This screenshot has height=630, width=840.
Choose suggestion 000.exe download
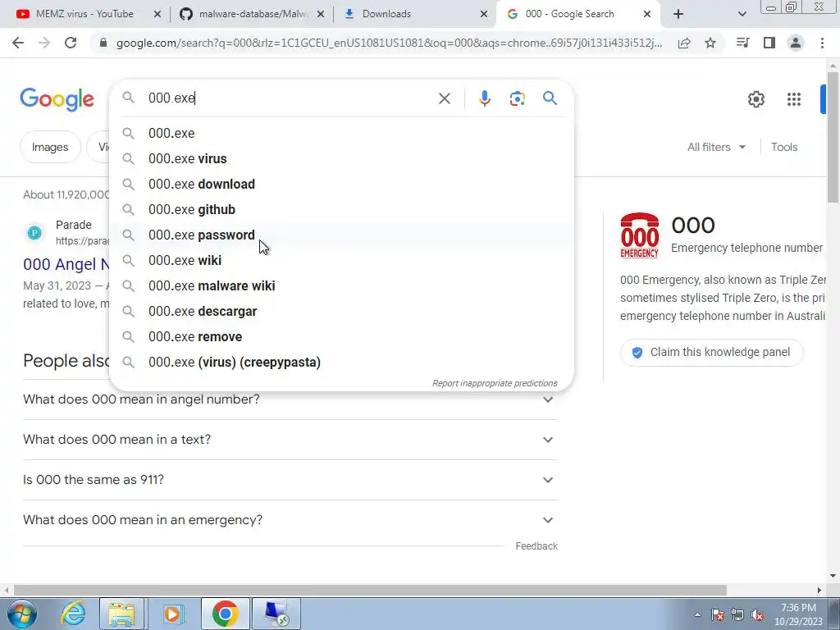342,185
